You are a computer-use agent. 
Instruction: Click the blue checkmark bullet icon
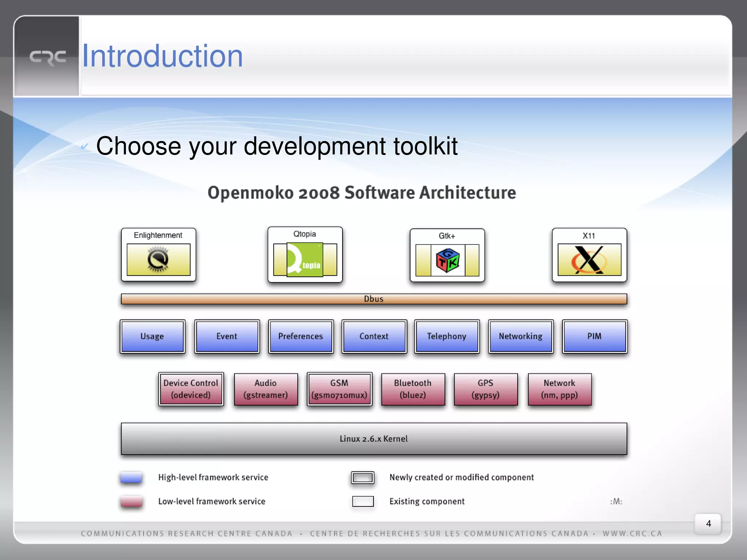(x=85, y=147)
